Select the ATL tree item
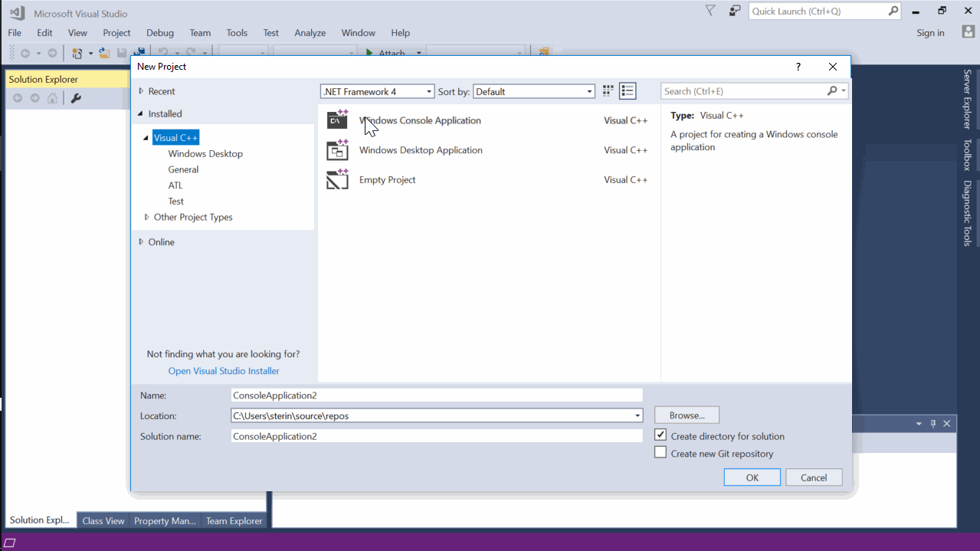 175,185
